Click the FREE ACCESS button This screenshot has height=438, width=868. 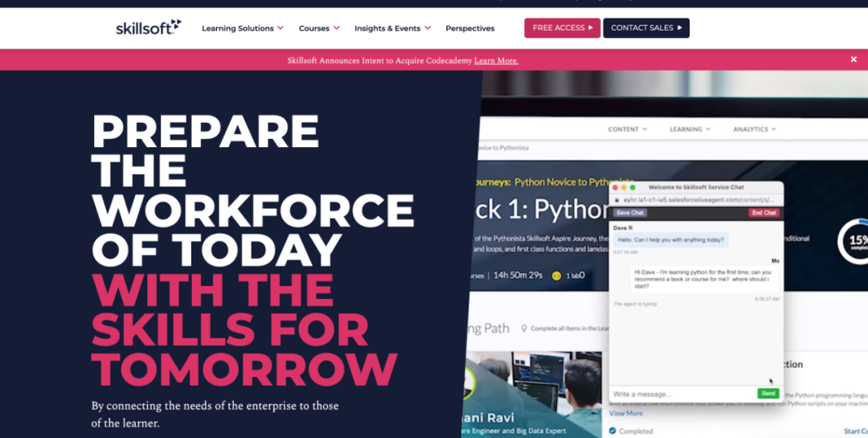click(563, 27)
